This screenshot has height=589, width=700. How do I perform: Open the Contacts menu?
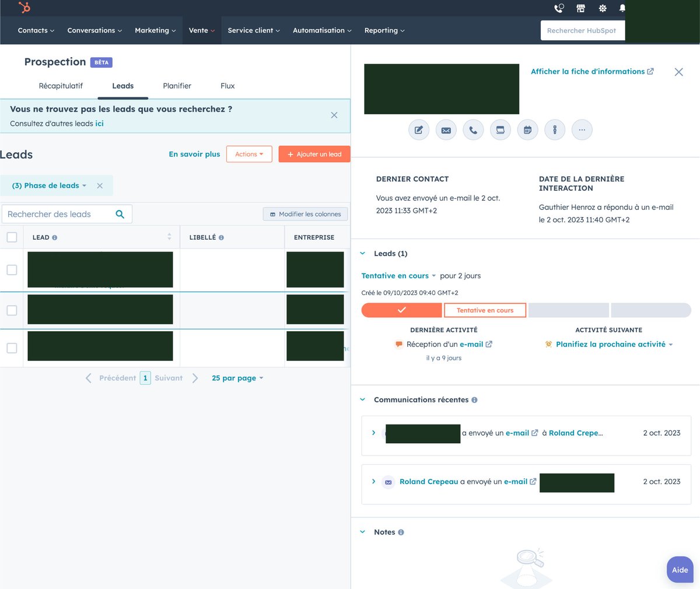coord(36,30)
